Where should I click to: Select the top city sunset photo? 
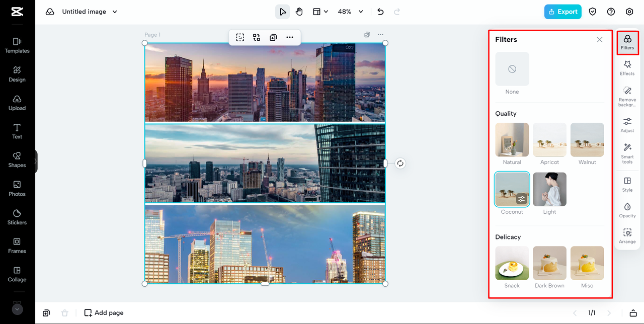tap(265, 83)
